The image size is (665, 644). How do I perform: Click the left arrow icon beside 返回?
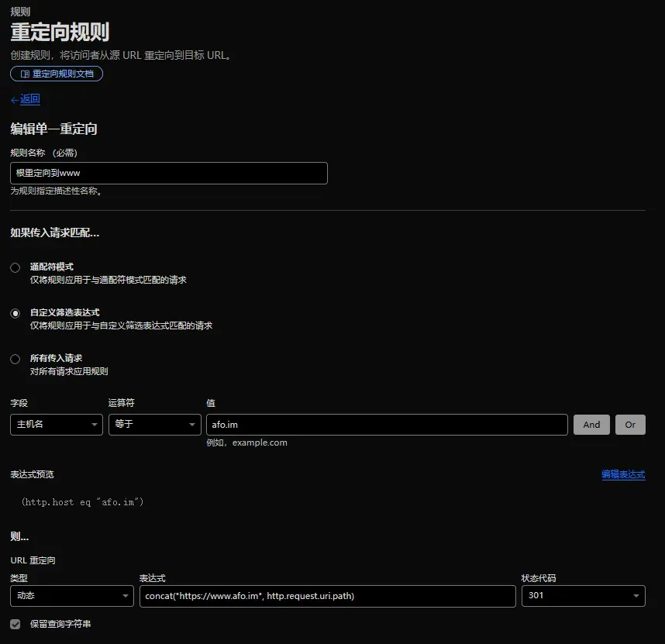[15, 100]
